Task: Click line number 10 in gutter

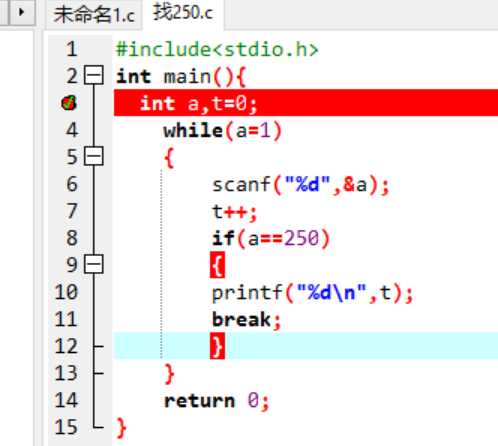Action: click(66, 292)
